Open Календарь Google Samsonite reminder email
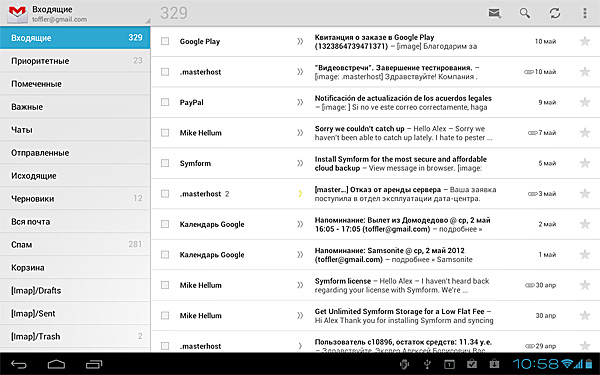The width and height of the screenshot is (600, 375). pyautogui.click(x=375, y=255)
